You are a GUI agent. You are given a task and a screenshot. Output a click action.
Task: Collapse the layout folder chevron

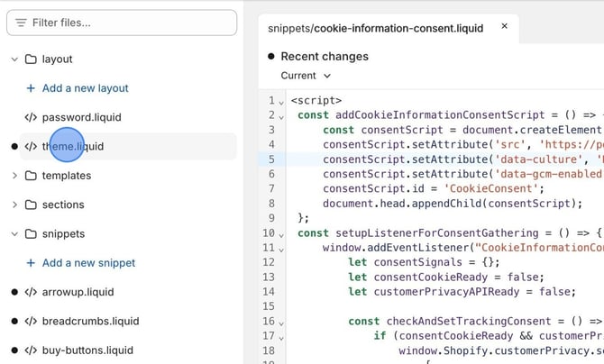tap(14, 59)
